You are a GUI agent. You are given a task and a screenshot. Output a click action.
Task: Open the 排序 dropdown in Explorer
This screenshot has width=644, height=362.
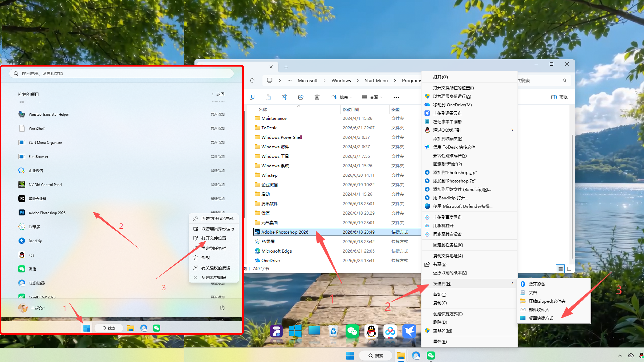[342, 97]
